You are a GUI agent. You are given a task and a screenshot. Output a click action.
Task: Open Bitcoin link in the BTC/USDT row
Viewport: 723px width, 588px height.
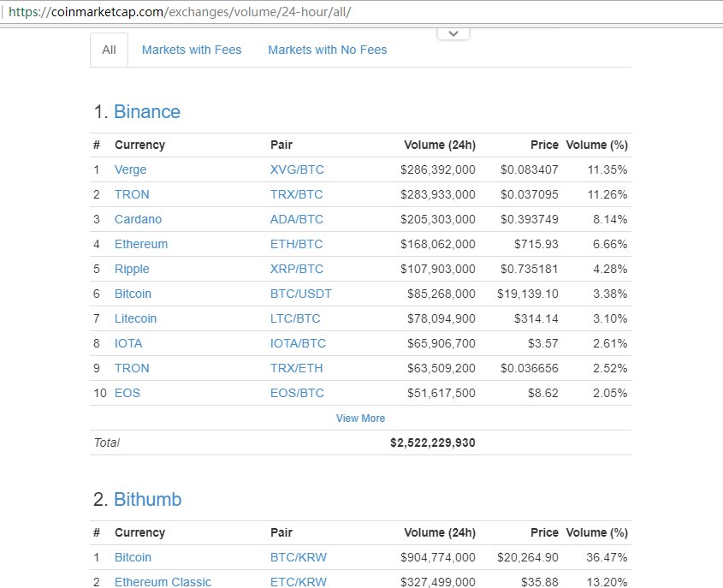(x=133, y=294)
